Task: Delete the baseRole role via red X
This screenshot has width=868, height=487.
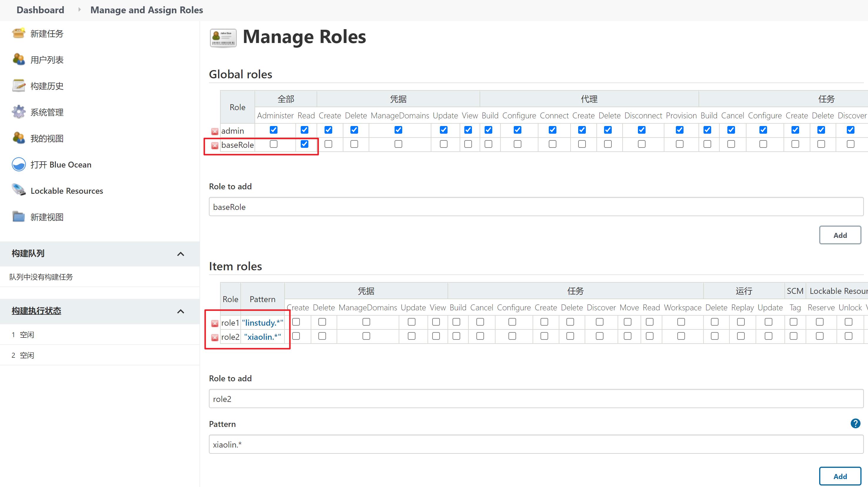Action: [214, 146]
